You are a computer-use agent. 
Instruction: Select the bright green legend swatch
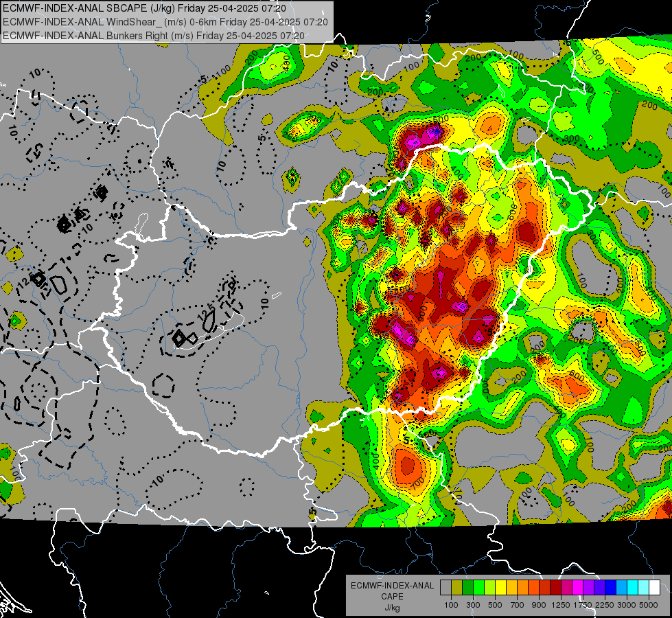[478, 588]
